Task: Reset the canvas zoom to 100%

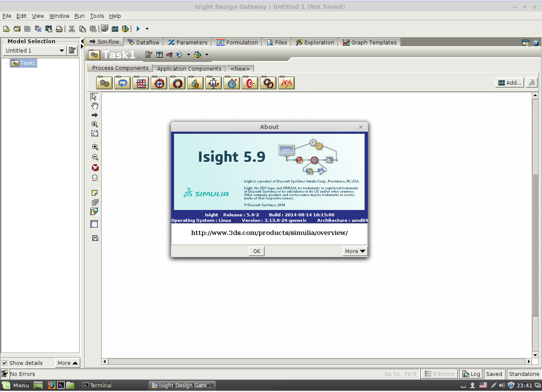Action: tap(95, 178)
